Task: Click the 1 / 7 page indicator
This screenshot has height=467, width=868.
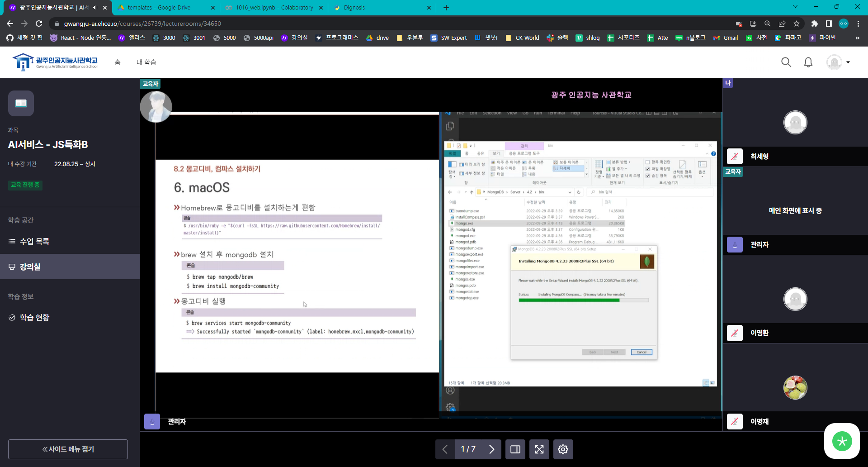Action: tap(468, 449)
